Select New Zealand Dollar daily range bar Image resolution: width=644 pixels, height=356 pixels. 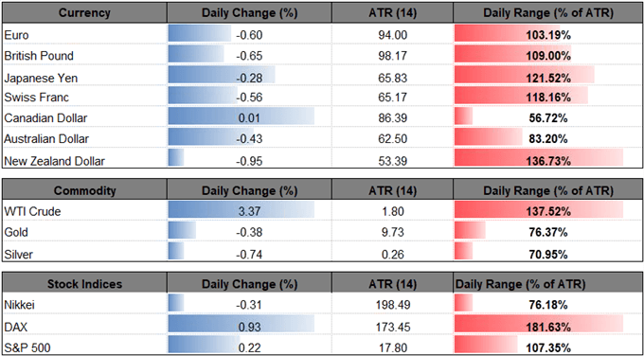pyautogui.click(x=539, y=159)
